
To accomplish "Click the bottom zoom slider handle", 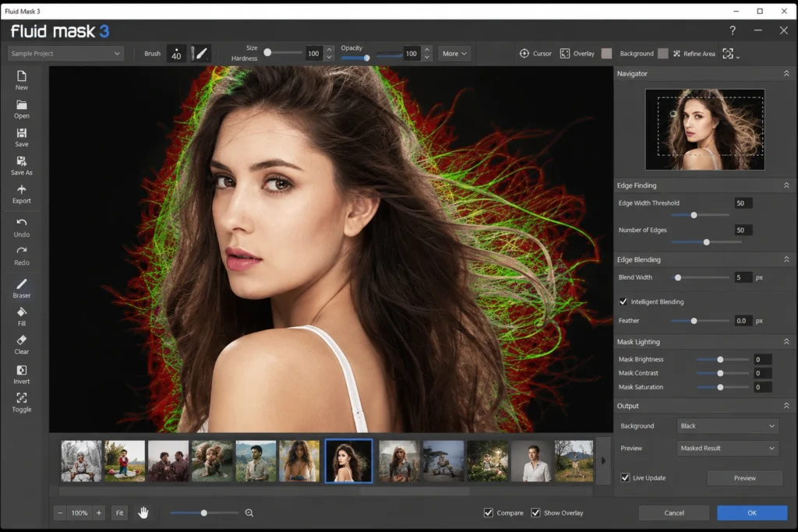I will [204, 513].
